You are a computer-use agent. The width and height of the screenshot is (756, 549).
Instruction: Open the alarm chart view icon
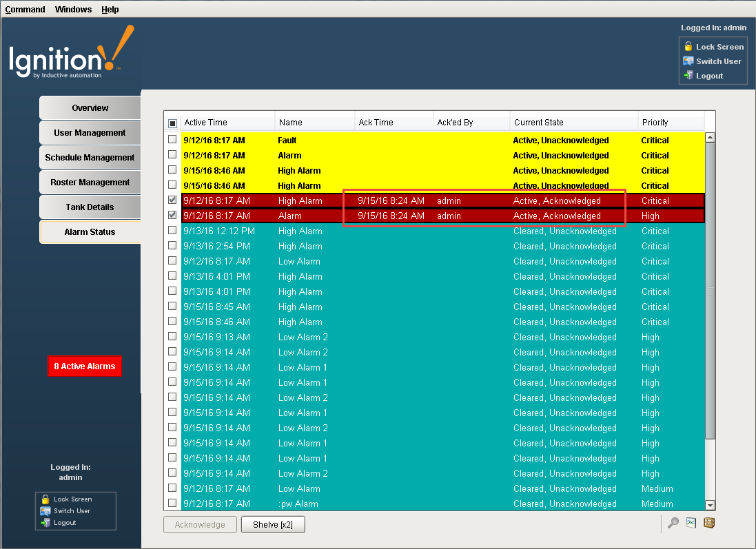click(x=691, y=524)
